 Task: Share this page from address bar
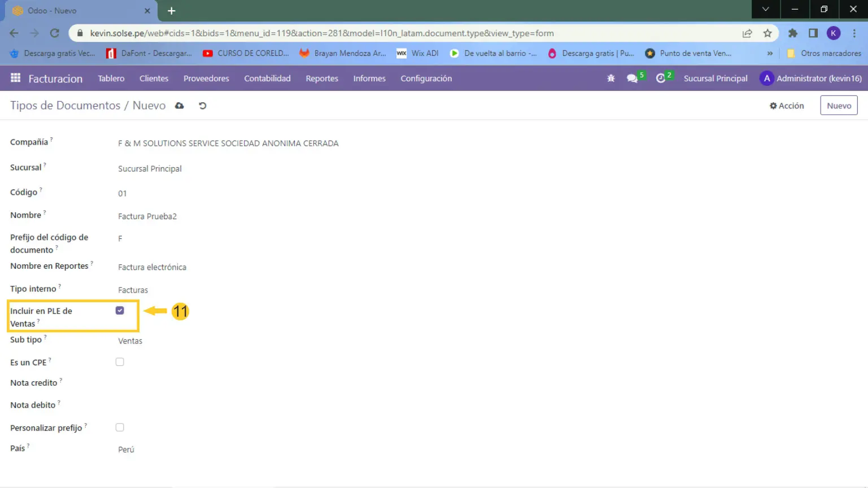pos(747,33)
